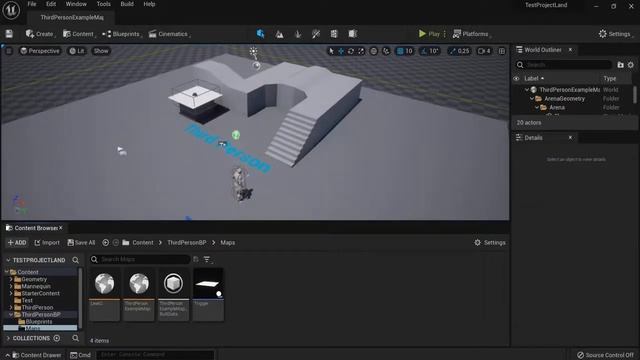Open play options next to Play
This screenshot has height=360, width=640.
(444, 34)
